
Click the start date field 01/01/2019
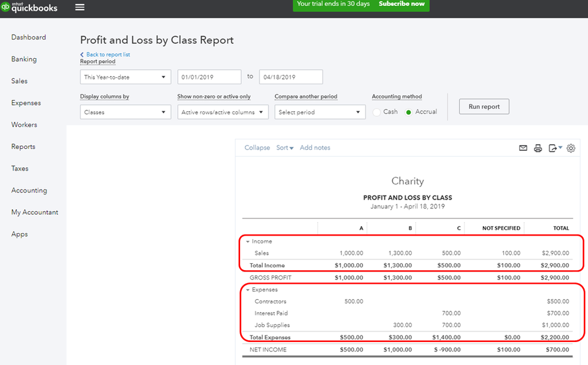click(x=210, y=77)
